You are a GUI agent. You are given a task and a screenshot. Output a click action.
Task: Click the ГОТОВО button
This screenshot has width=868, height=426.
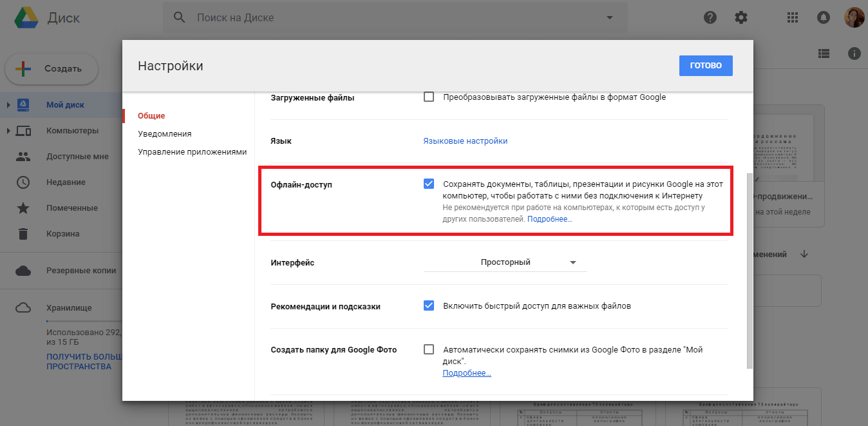(706, 65)
